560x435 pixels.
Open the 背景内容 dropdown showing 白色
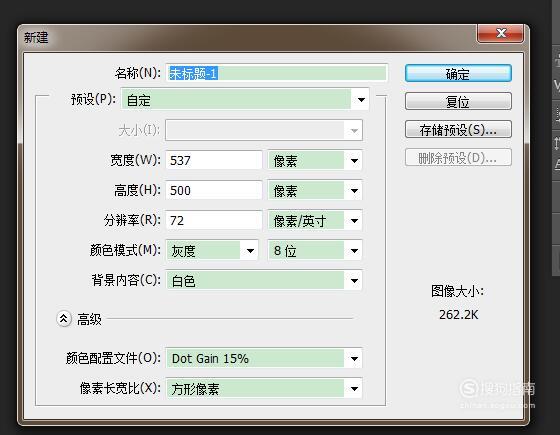264,281
